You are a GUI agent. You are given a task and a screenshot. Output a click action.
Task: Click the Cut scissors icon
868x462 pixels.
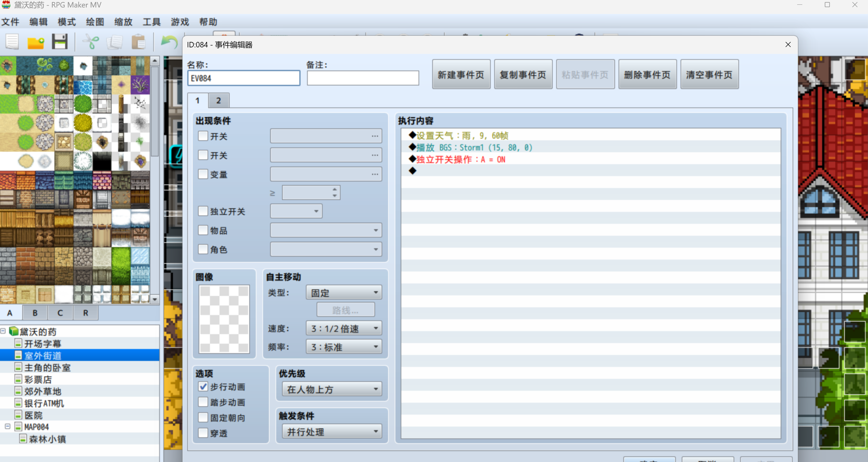pos(91,42)
